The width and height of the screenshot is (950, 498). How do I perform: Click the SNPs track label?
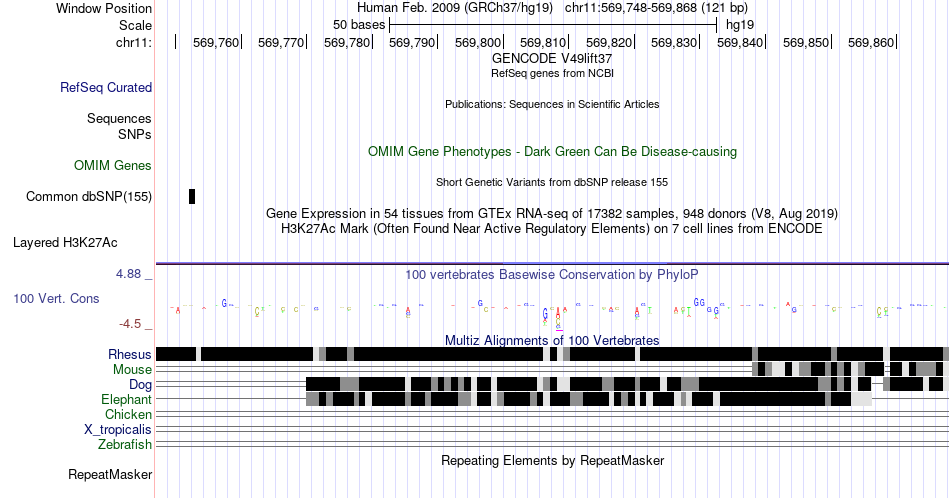pos(135,134)
